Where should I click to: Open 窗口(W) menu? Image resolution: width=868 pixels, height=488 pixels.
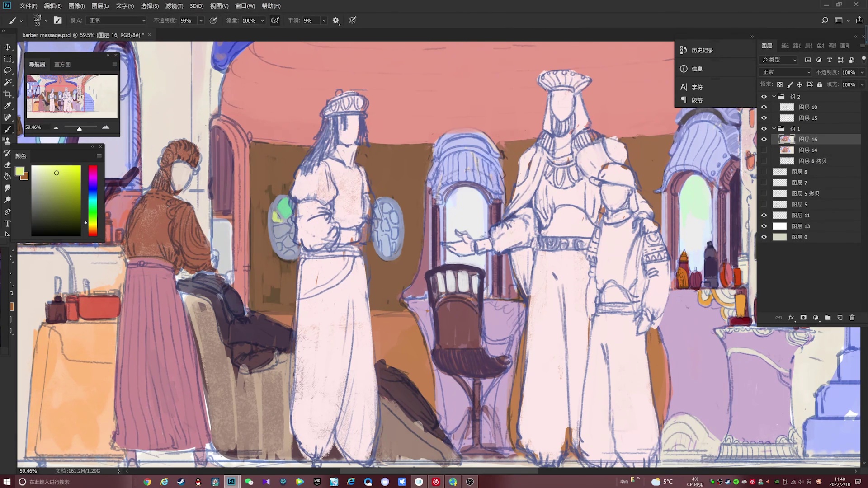(x=245, y=6)
